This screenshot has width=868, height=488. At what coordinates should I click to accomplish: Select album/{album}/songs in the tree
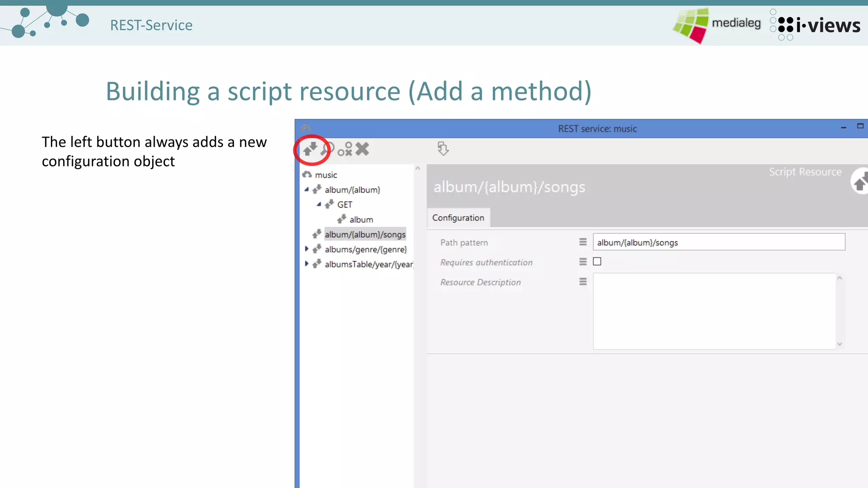pos(365,234)
